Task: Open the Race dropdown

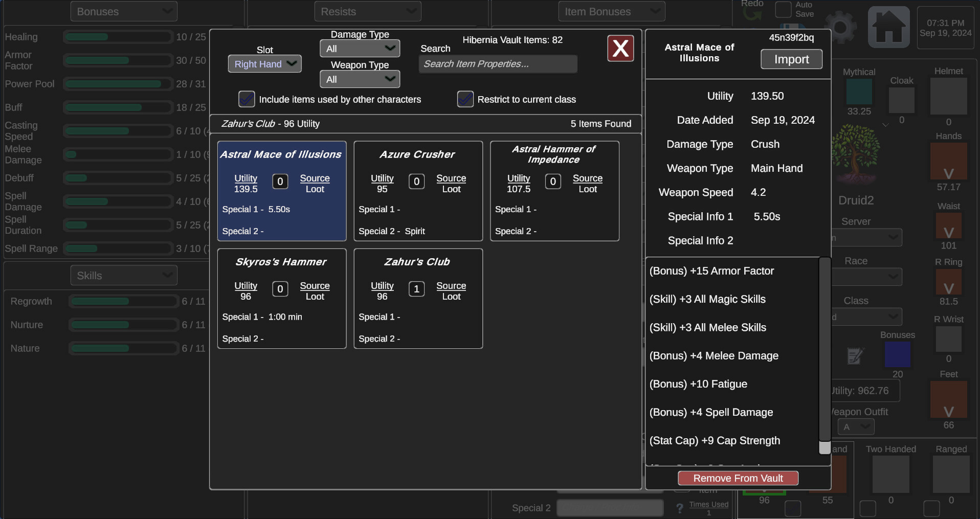Action: (x=866, y=277)
